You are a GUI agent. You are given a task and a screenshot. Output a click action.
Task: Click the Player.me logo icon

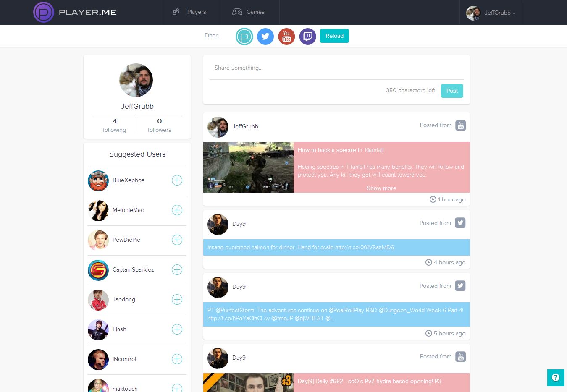click(x=44, y=12)
